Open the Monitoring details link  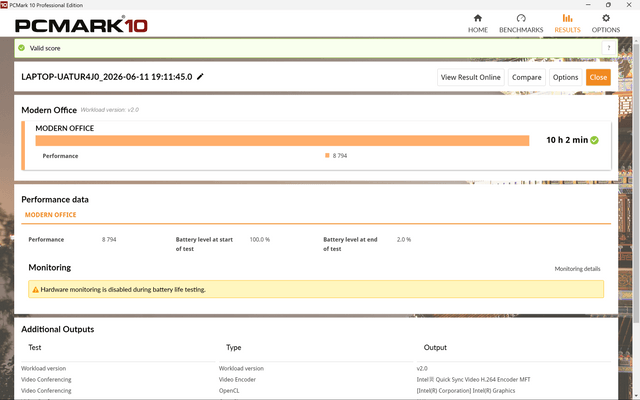point(577,269)
